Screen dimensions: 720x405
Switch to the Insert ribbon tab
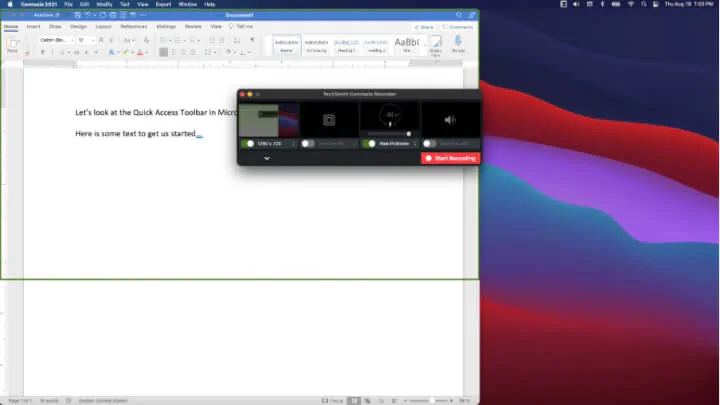33,26
